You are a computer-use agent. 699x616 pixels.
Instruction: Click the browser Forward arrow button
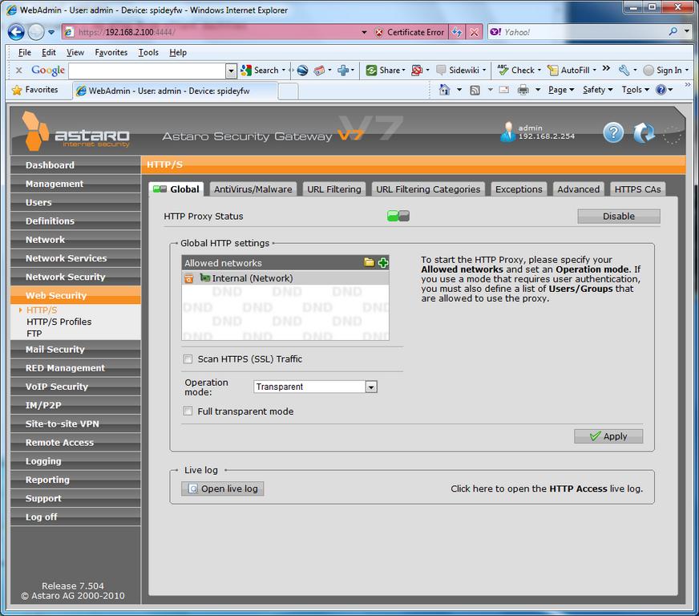pyautogui.click(x=36, y=31)
